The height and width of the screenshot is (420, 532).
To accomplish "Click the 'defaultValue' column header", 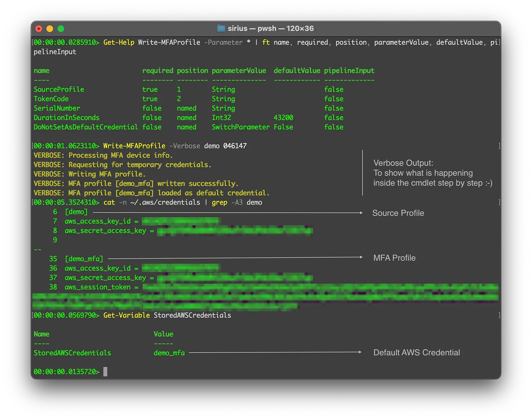I will tap(297, 71).
